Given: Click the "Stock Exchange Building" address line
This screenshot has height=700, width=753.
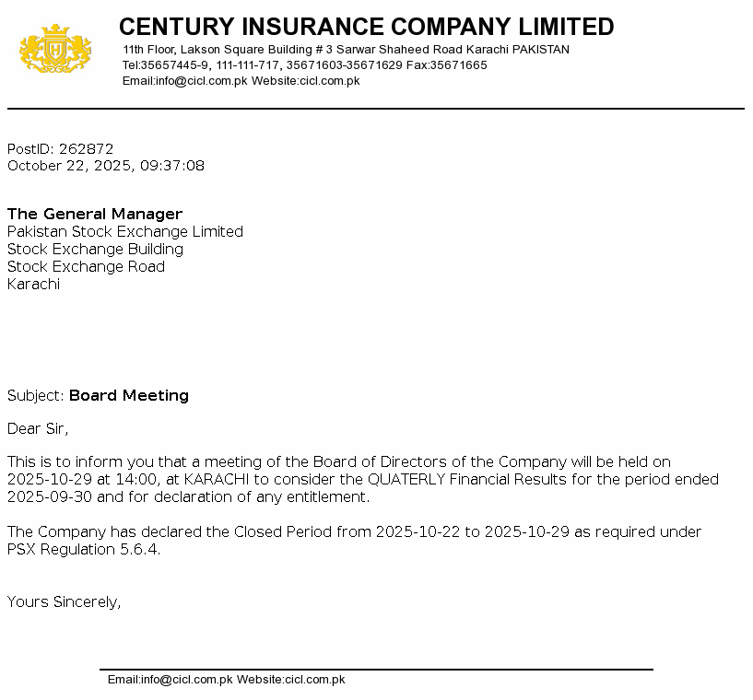Looking at the screenshot, I should click(95, 250).
